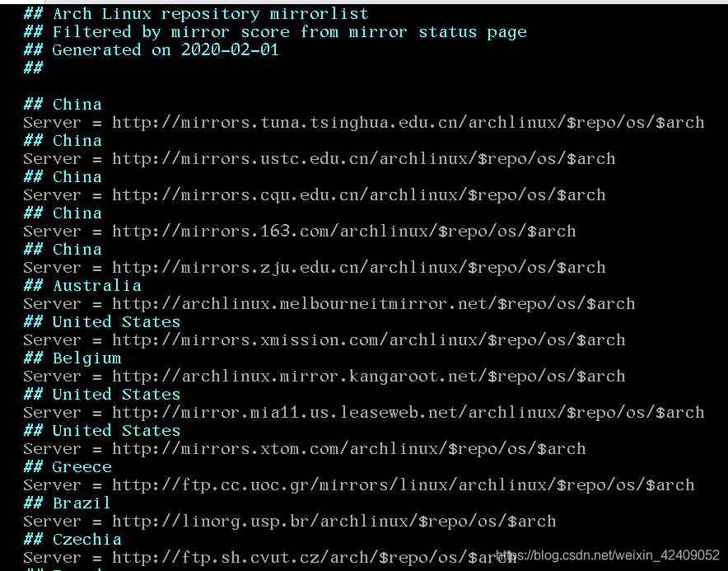Click the mirrors.xtom.com server line
The image size is (728, 571).
pyautogui.click(x=305, y=449)
